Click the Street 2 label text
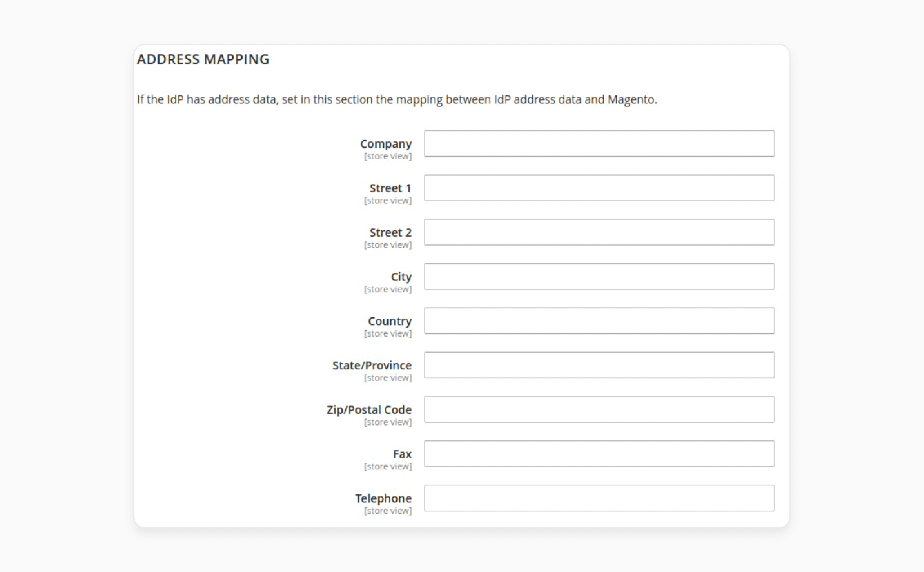 pyautogui.click(x=390, y=232)
